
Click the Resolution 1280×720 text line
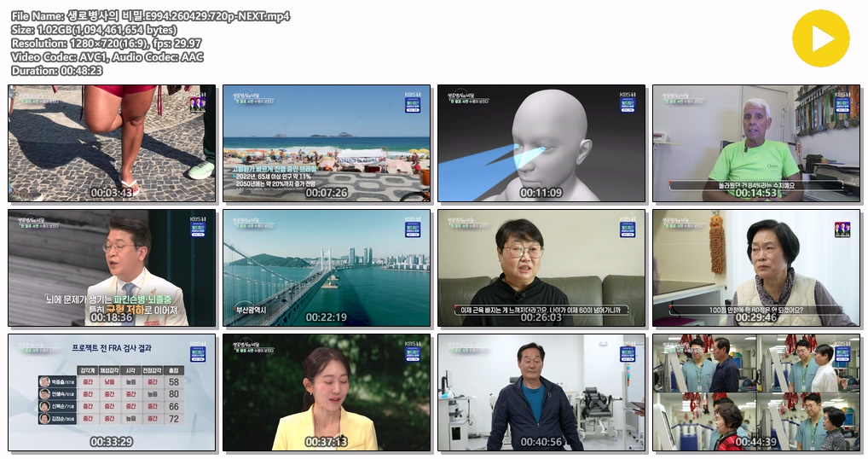coord(107,44)
